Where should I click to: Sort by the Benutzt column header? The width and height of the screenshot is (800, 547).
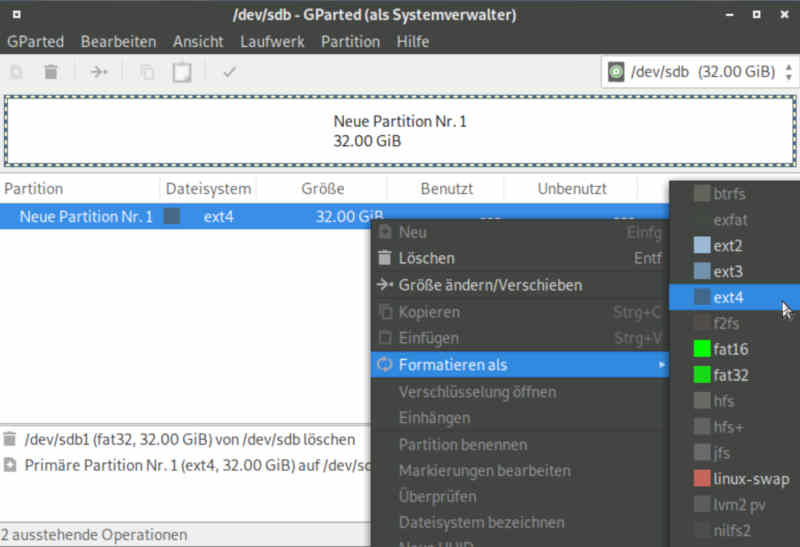tap(446, 189)
